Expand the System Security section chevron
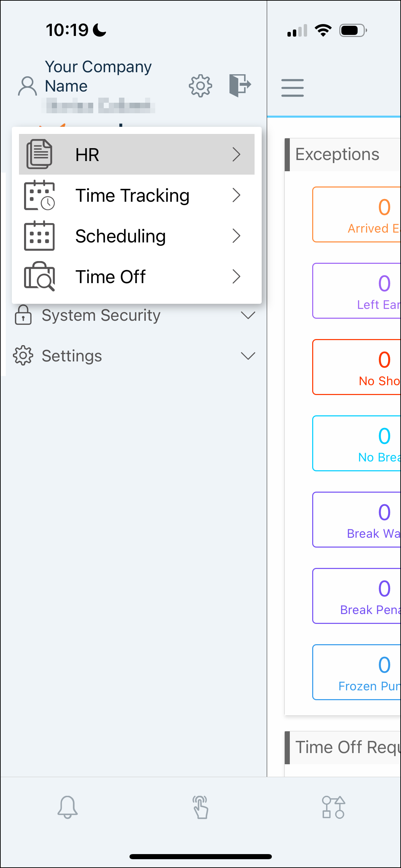 click(x=248, y=315)
